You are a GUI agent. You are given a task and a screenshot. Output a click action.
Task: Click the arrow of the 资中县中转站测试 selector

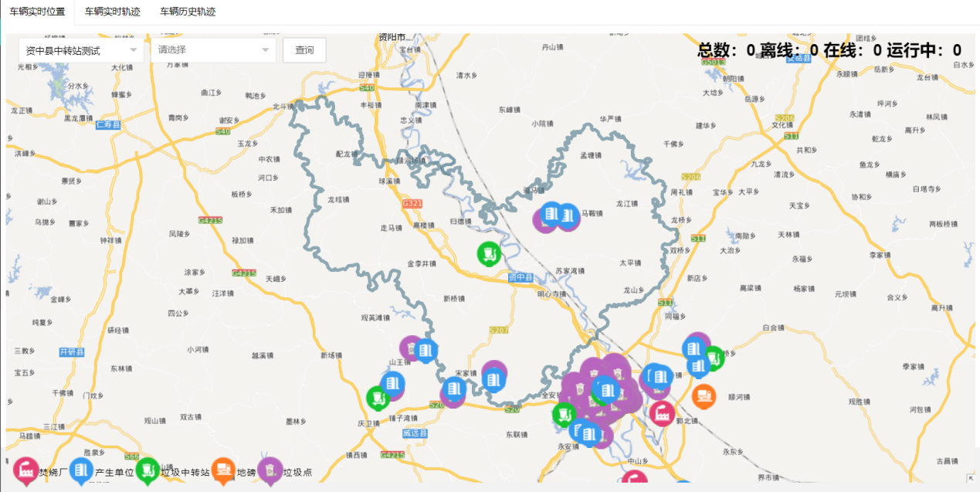tap(134, 50)
